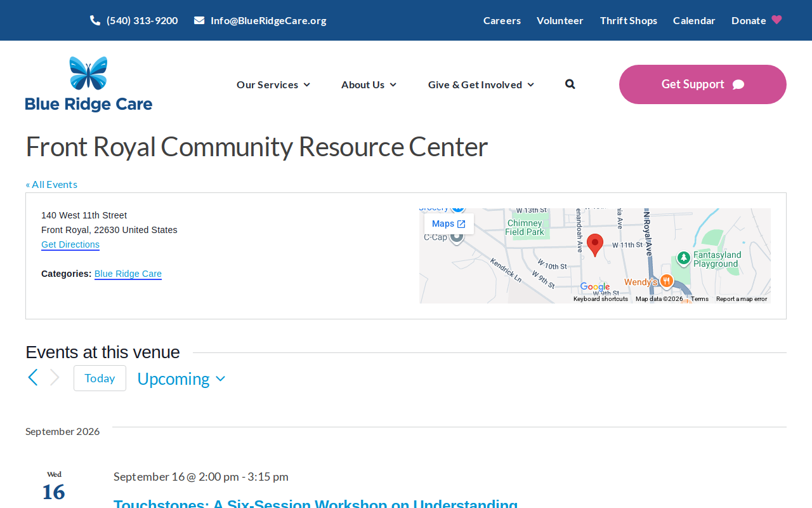
Task: Click Get Directions link
Action: click(x=70, y=244)
